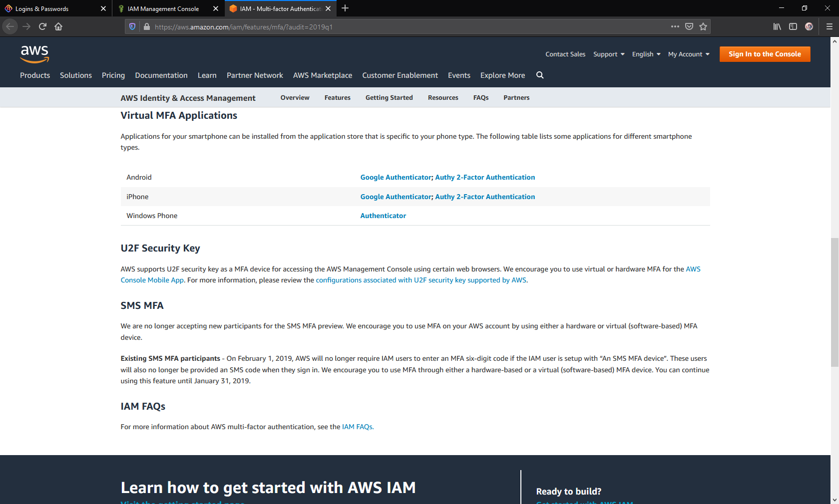
Task: Open the English language dropdown
Action: tap(646, 54)
